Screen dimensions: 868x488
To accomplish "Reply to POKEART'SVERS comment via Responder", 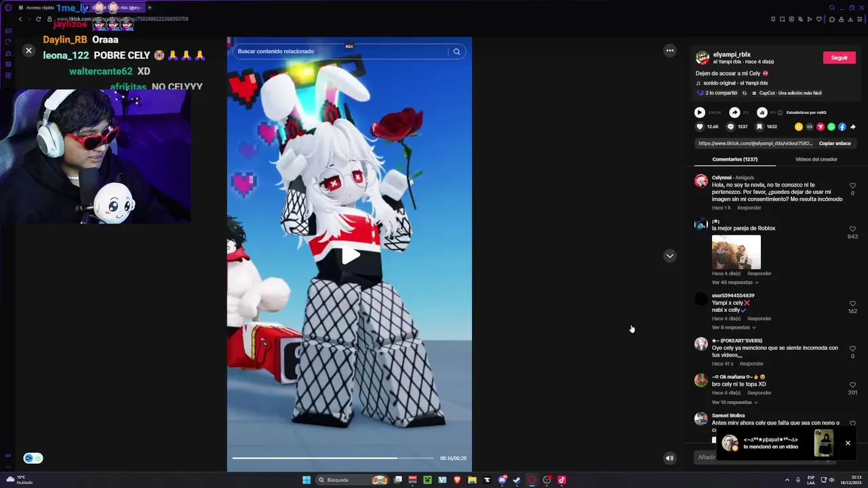I will coord(751,364).
